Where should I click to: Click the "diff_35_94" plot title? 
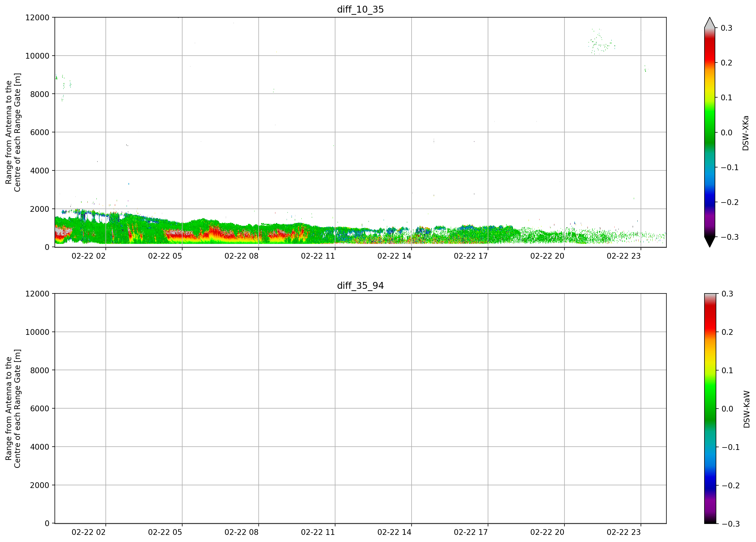pyautogui.click(x=360, y=286)
